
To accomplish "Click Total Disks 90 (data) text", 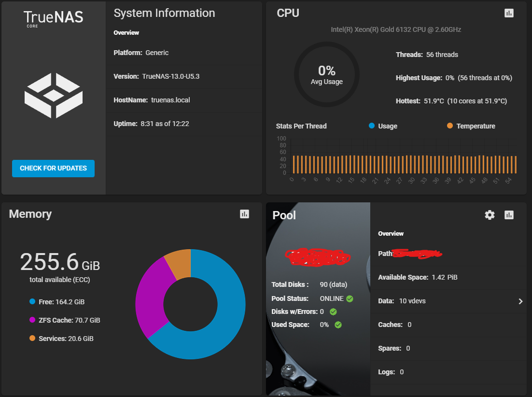I will 309,284.
